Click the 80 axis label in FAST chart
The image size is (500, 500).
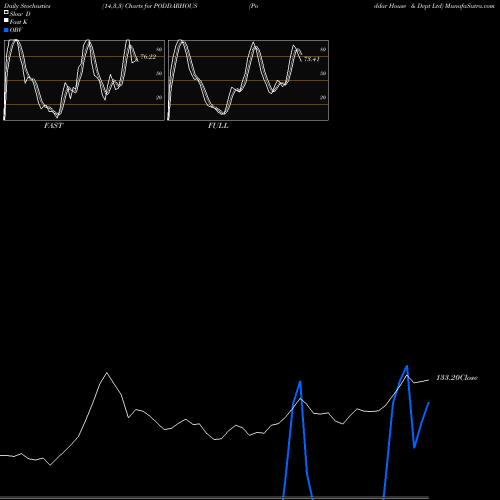click(x=159, y=49)
